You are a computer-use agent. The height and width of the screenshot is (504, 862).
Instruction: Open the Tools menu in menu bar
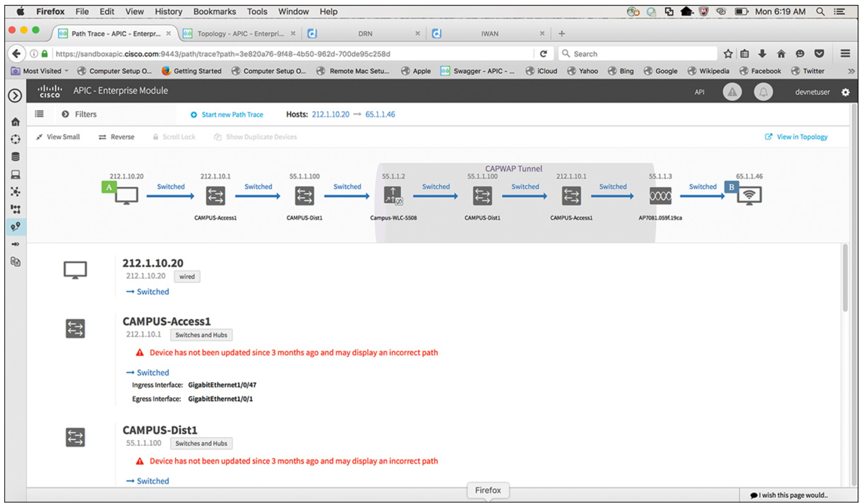(257, 12)
